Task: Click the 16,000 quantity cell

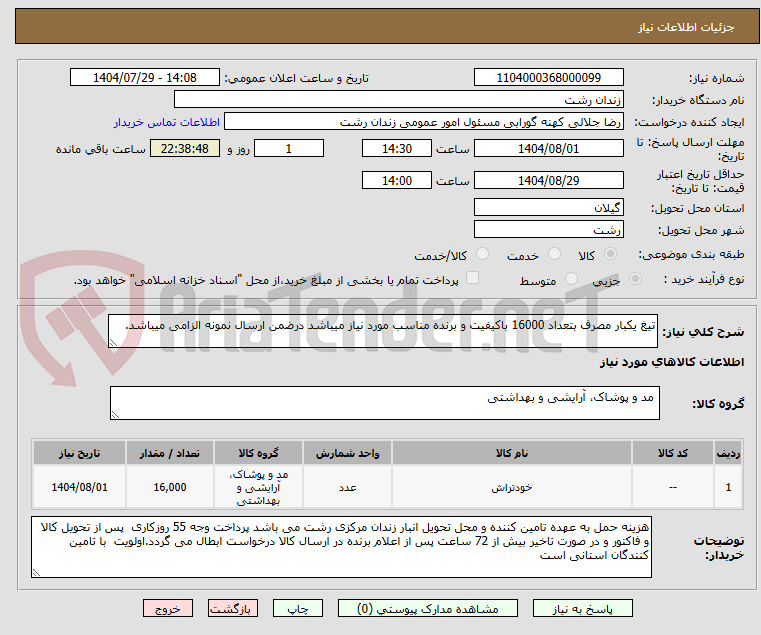Action: pyautogui.click(x=170, y=487)
